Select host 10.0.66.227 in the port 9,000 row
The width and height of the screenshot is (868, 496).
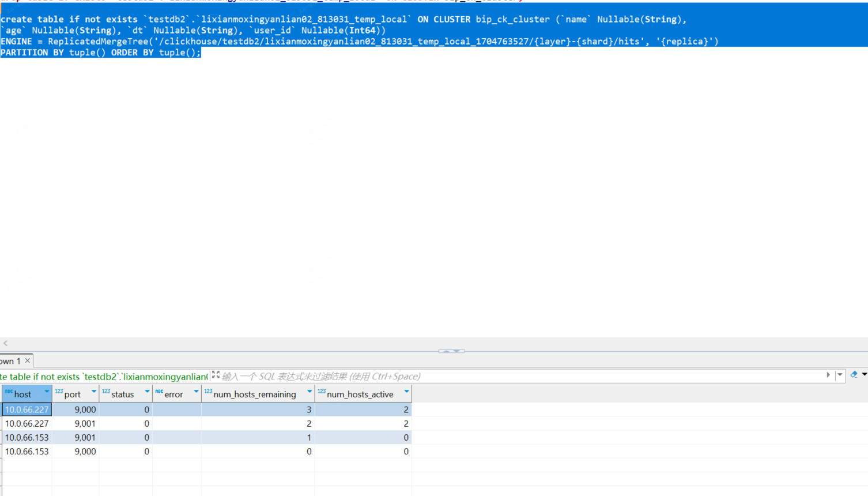pos(27,409)
